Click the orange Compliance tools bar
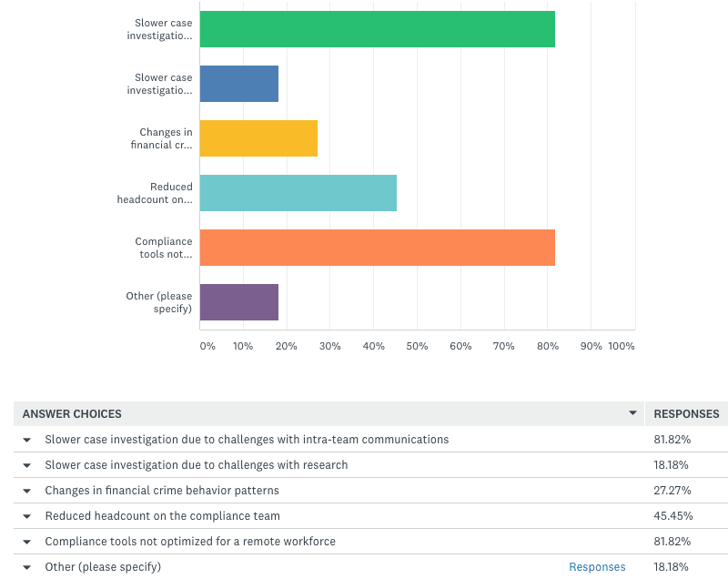The width and height of the screenshot is (728, 579). pos(378,248)
